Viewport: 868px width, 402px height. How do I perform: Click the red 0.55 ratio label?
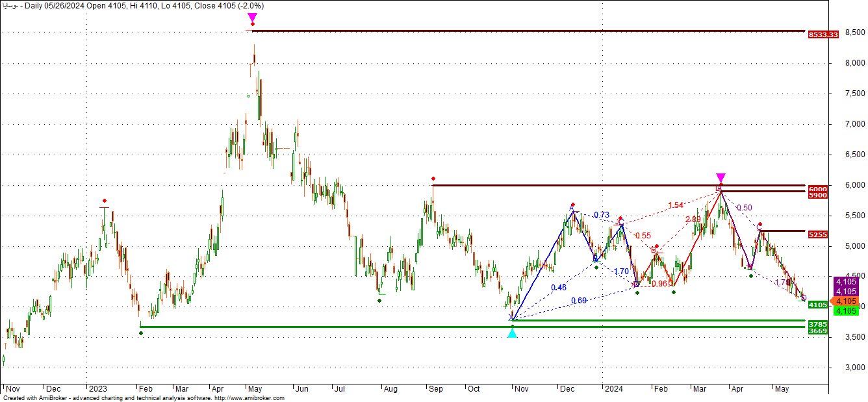click(643, 236)
